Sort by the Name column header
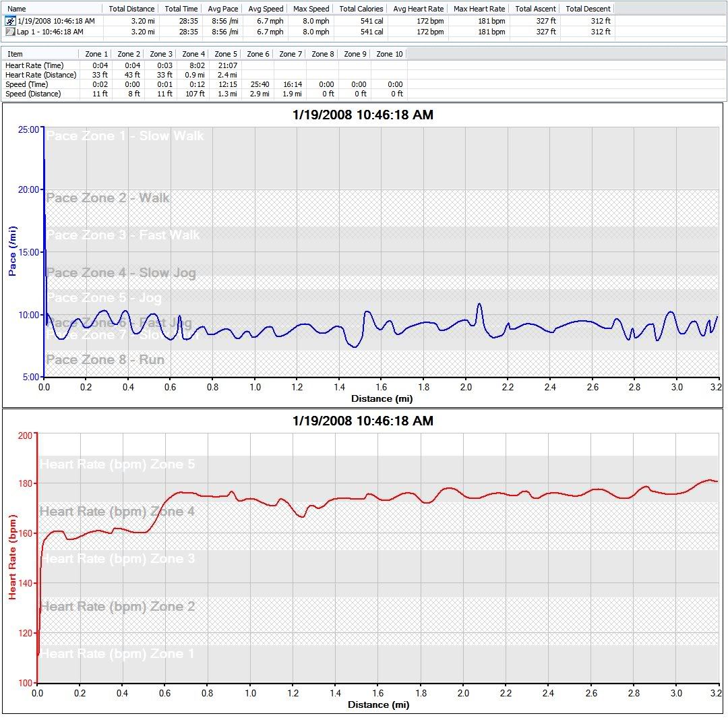The image size is (728, 720). point(17,9)
